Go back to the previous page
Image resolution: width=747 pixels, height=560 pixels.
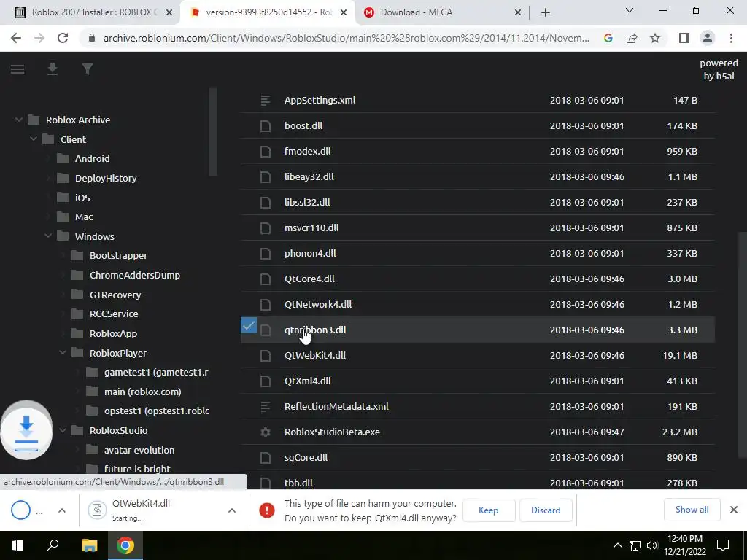point(16,38)
